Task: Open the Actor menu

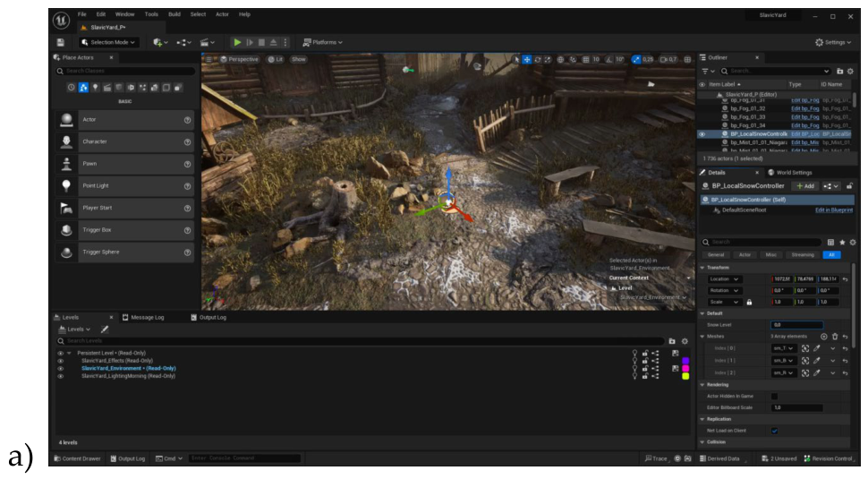Action: 222,14
